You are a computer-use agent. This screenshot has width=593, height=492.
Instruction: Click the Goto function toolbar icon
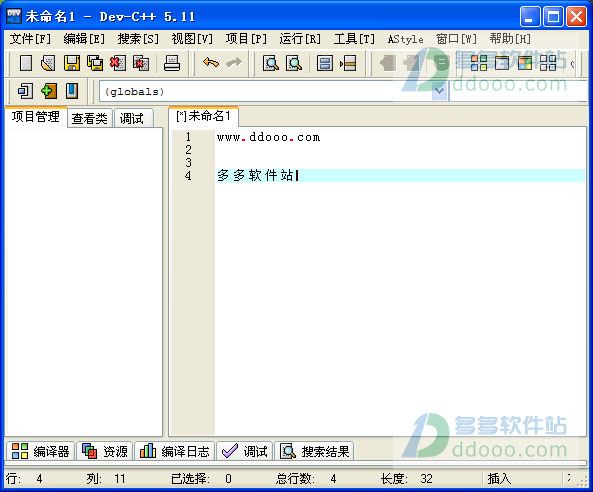[x=325, y=63]
